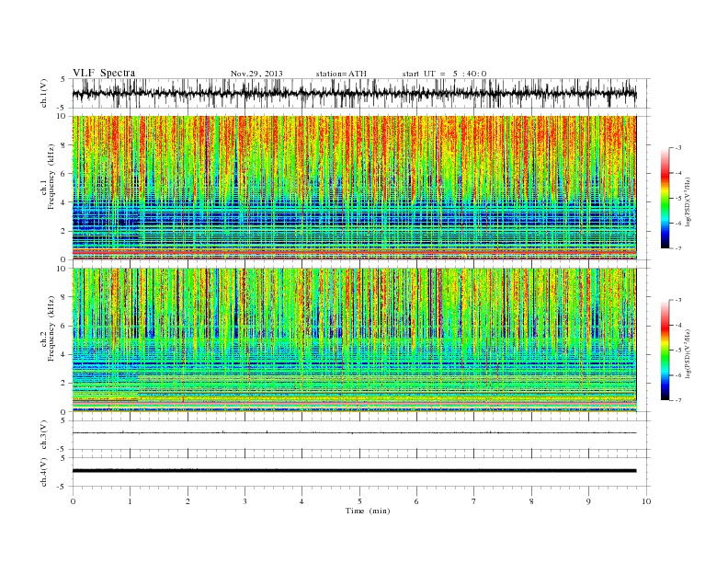Click inside the ch.2 spectrogram panel

[354, 339]
